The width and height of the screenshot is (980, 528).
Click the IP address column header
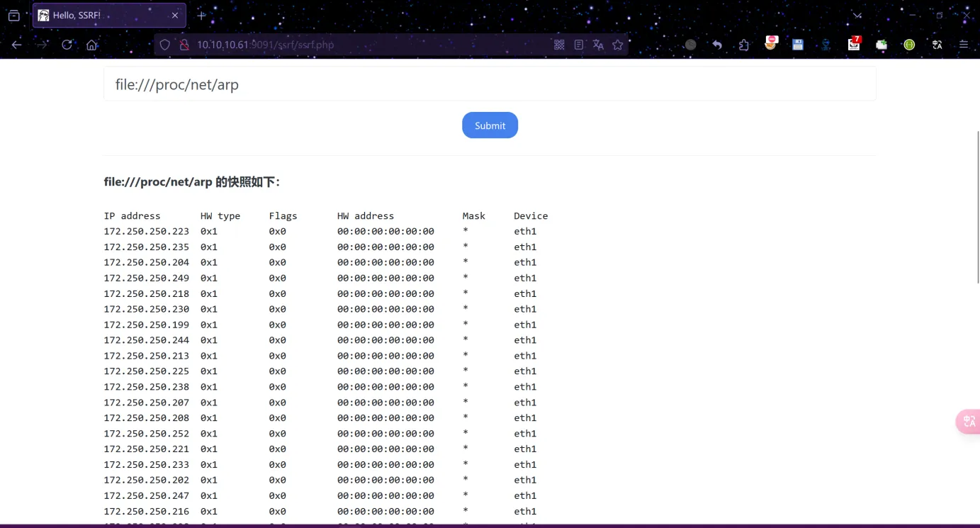pyautogui.click(x=133, y=215)
